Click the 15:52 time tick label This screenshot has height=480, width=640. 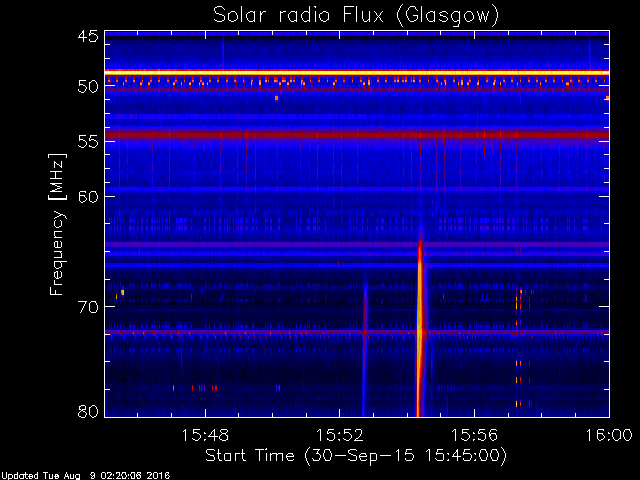click(x=340, y=435)
